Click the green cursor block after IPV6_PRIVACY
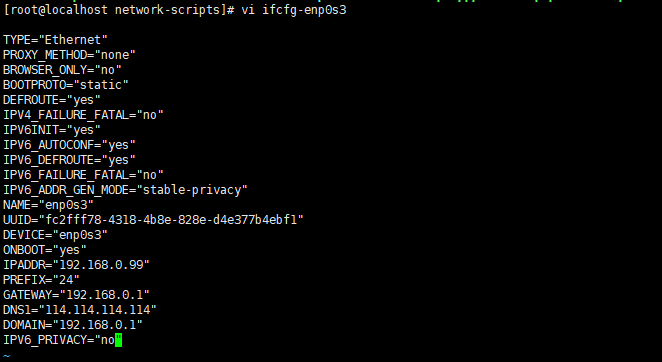Screen dimensions: 662x362 [x=118, y=340]
